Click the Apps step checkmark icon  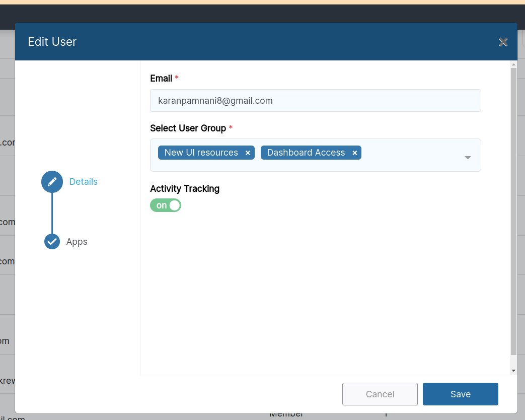[x=52, y=241]
